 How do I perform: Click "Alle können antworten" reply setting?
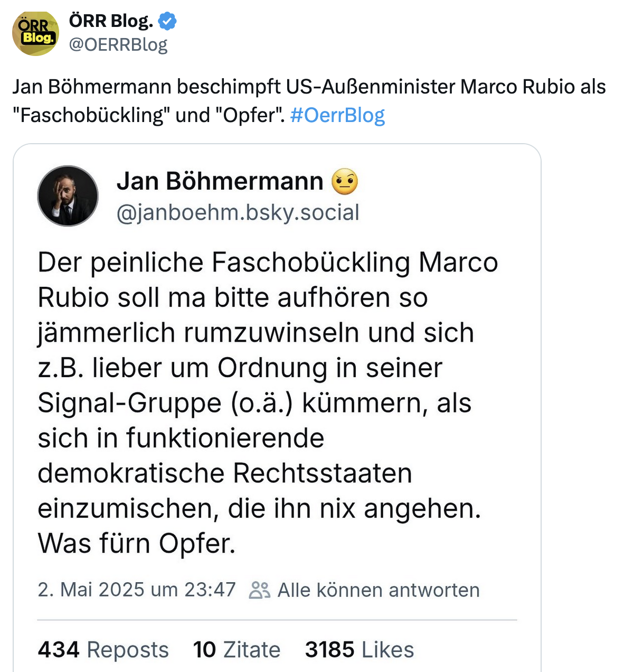point(378,590)
